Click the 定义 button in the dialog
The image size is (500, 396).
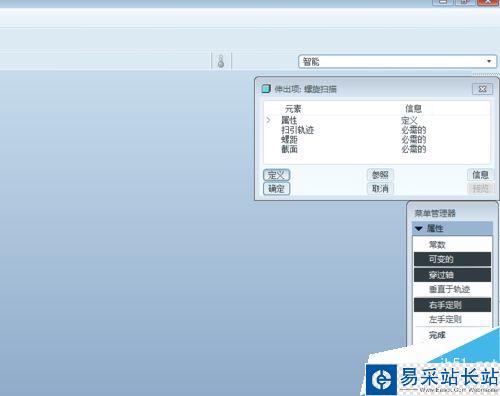(x=276, y=175)
